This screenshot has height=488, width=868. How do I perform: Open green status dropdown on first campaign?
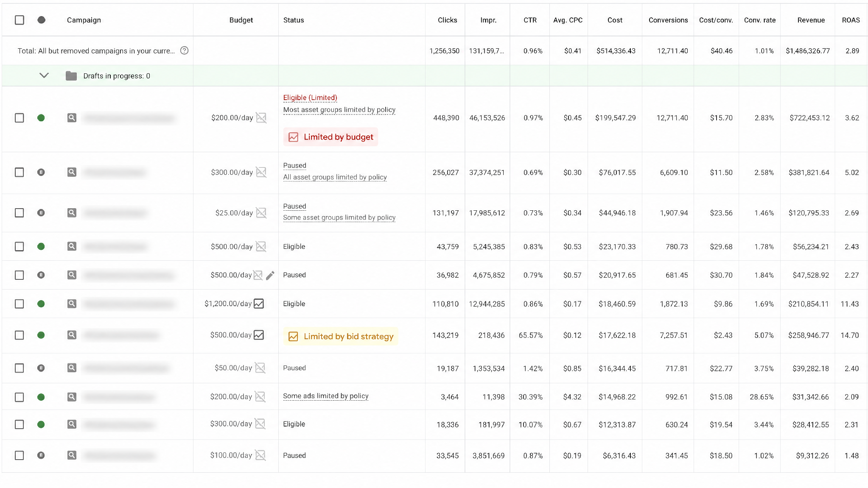point(41,118)
